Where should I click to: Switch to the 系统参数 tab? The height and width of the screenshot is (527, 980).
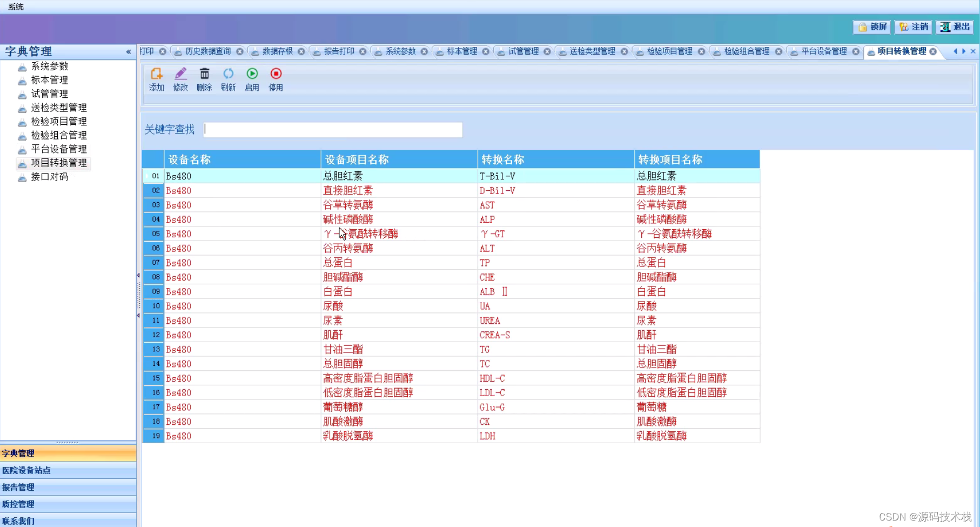coord(400,51)
